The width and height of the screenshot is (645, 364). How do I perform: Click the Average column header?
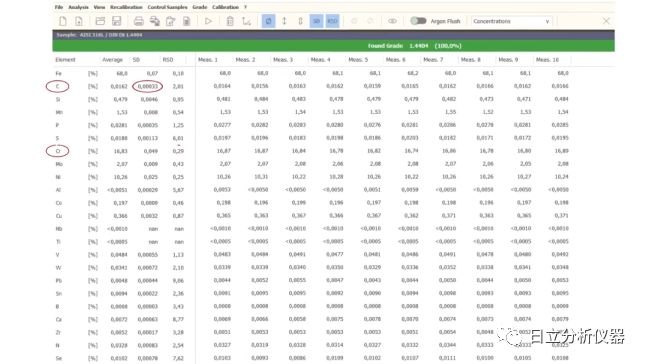(x=112, y=60)
